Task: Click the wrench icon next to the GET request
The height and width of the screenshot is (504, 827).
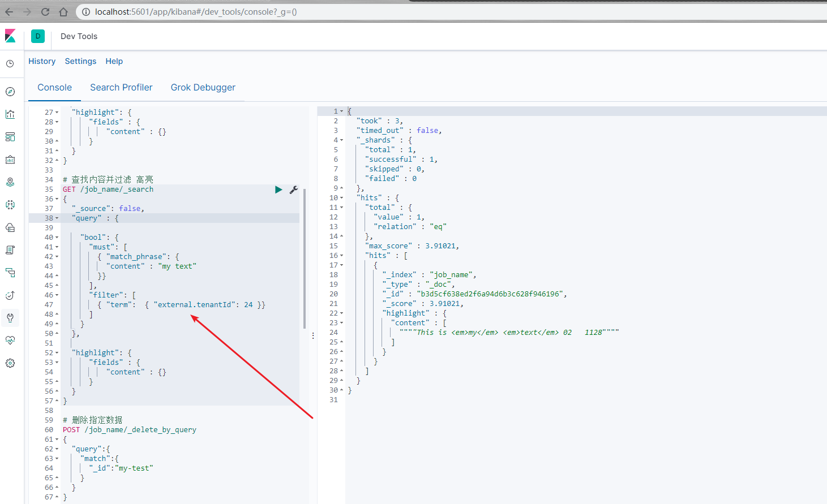Action: 293,189
